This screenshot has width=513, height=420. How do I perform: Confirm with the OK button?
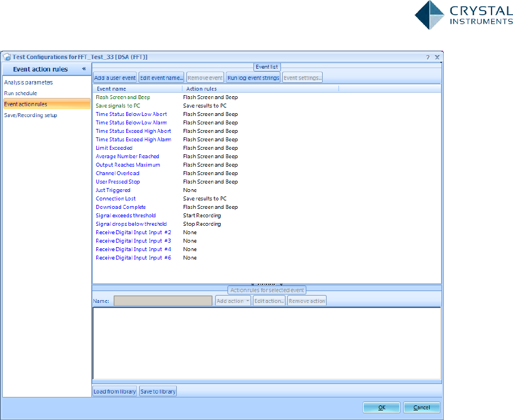(381, 408)
